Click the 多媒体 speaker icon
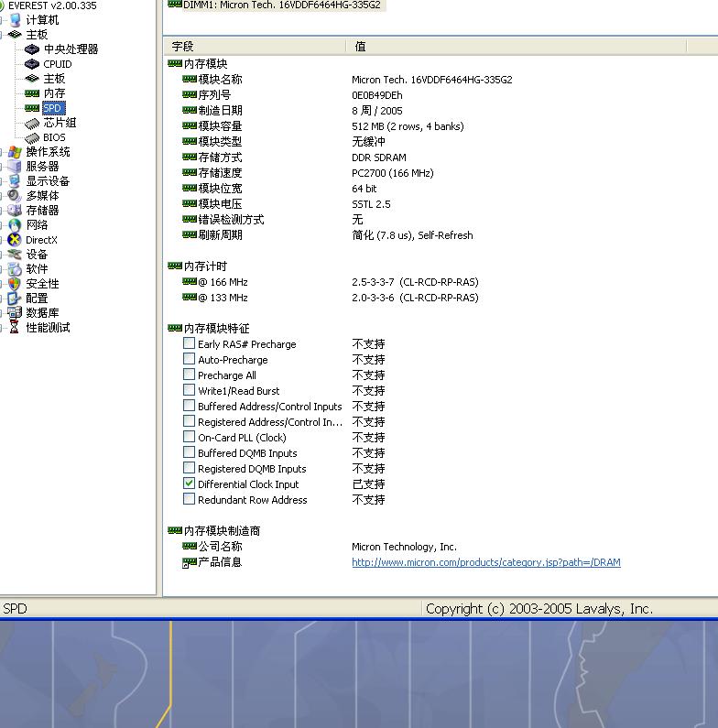 click(x=15, y=196)
